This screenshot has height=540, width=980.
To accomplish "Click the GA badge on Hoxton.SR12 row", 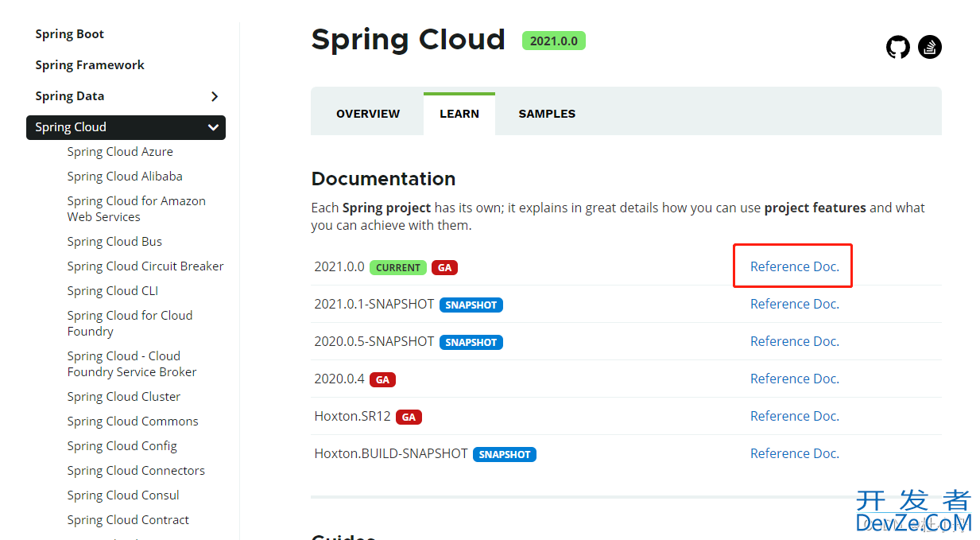I will (x=409, y=417).
